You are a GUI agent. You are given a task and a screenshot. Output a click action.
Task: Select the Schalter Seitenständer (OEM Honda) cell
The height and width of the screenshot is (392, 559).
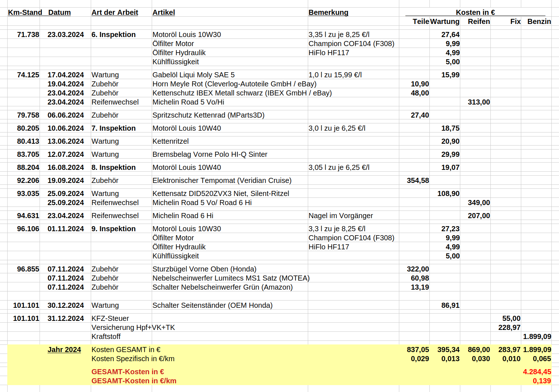pos(212,305)
